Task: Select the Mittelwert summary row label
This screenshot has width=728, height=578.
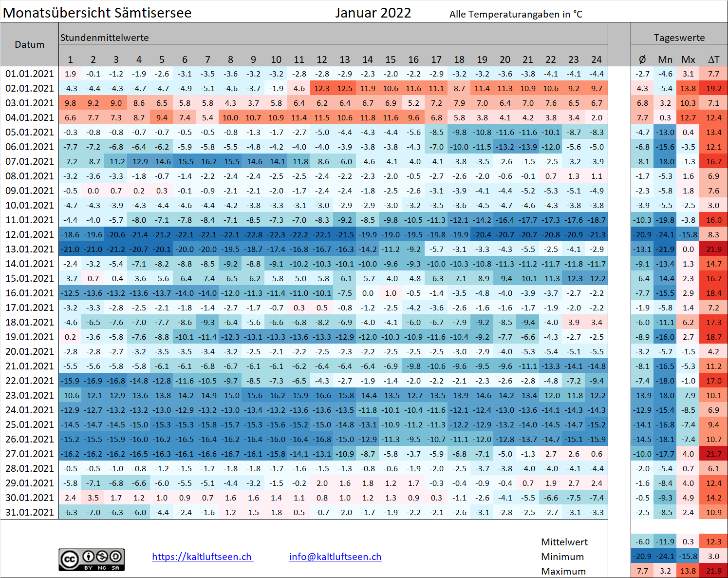Action: tap(564, 542)
